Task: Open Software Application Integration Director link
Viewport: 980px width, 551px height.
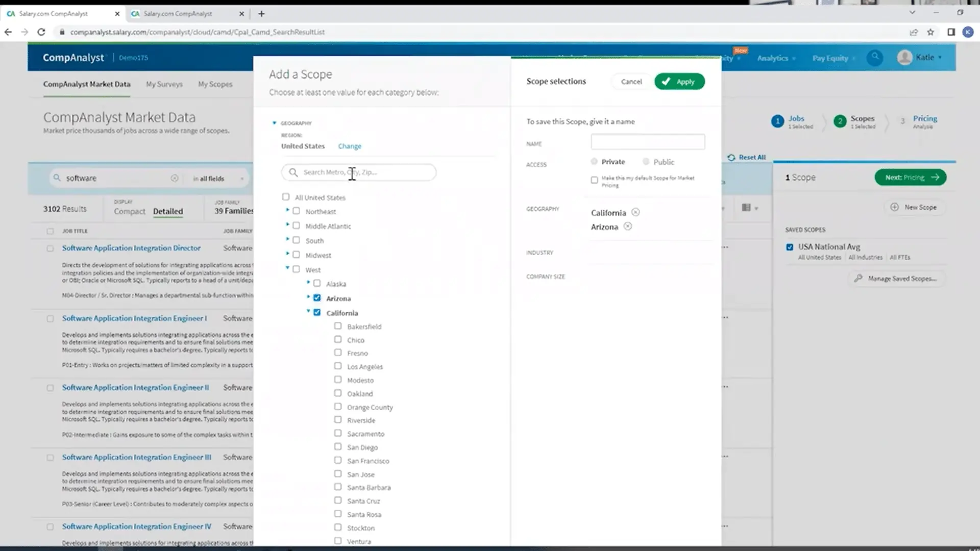Action: point(131,248)
